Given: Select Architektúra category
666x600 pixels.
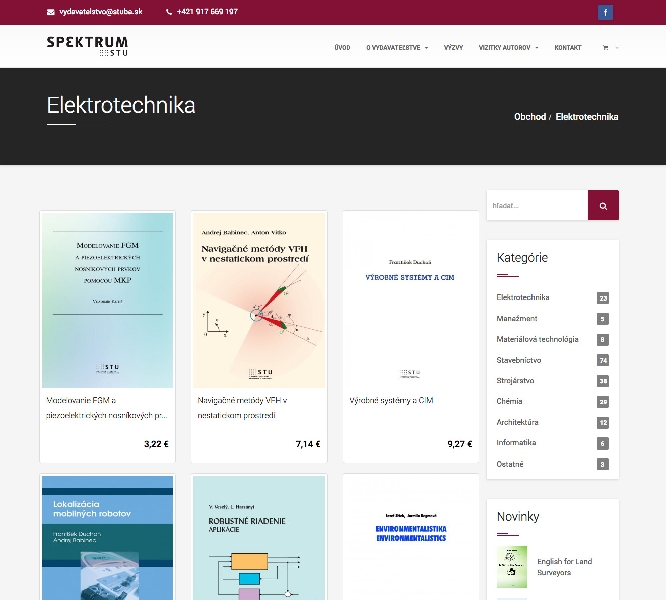Looking at the screenshot, I should (517, 422).
